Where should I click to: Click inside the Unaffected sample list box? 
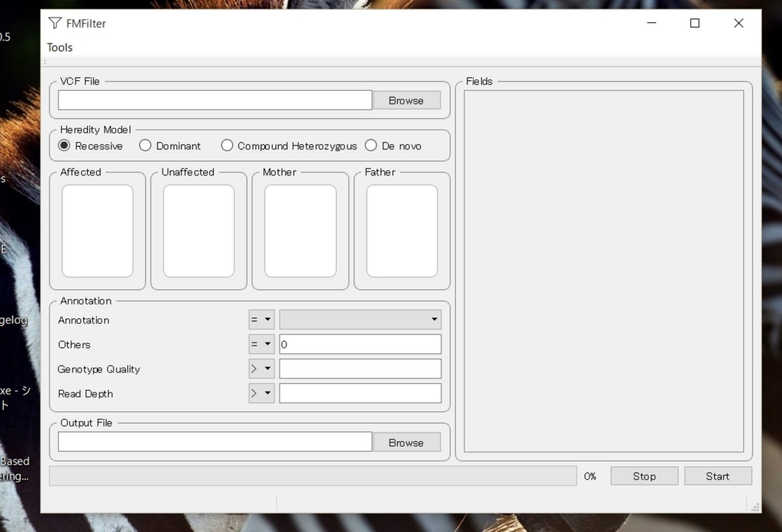(x=199, y=231)
